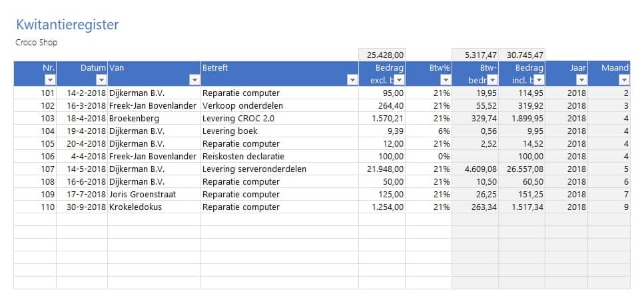Image resolution: width=644 pixels, height=302 pixels.
Task: Select the Levering serveronderdelen cell
Action: [254, 169]
